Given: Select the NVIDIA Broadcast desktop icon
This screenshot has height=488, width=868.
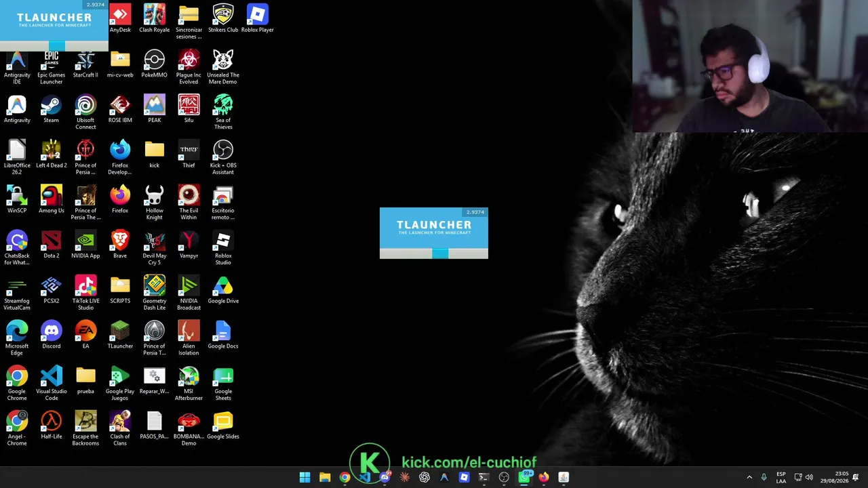Looking at the screenshot, I should (x=189, y=293).
